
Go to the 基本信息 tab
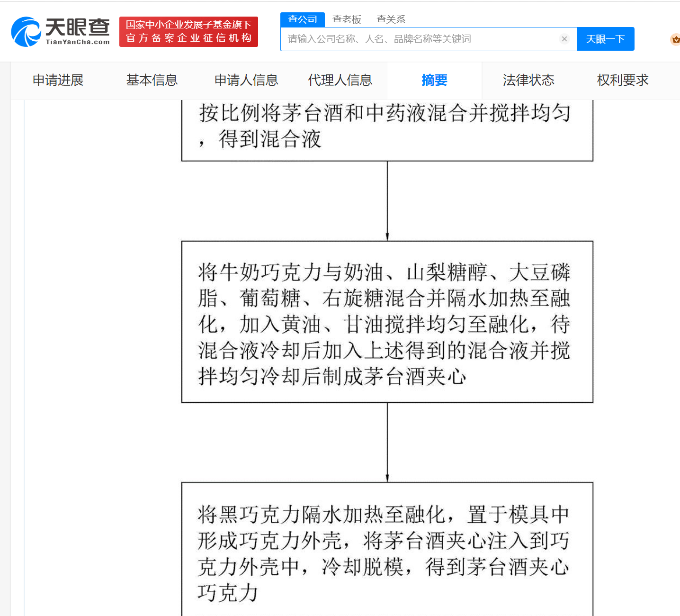point(152,80)
